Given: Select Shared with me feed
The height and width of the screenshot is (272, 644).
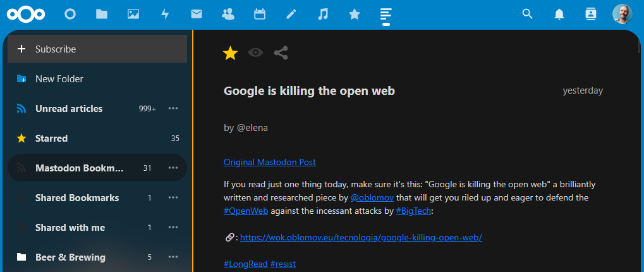Looking at the screenshot, I should [97, 228].
